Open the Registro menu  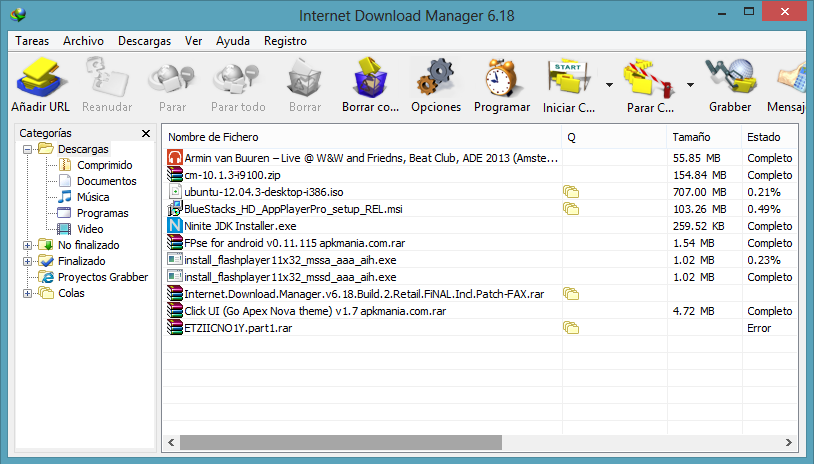pyautogui.click(x=286, y=41)
